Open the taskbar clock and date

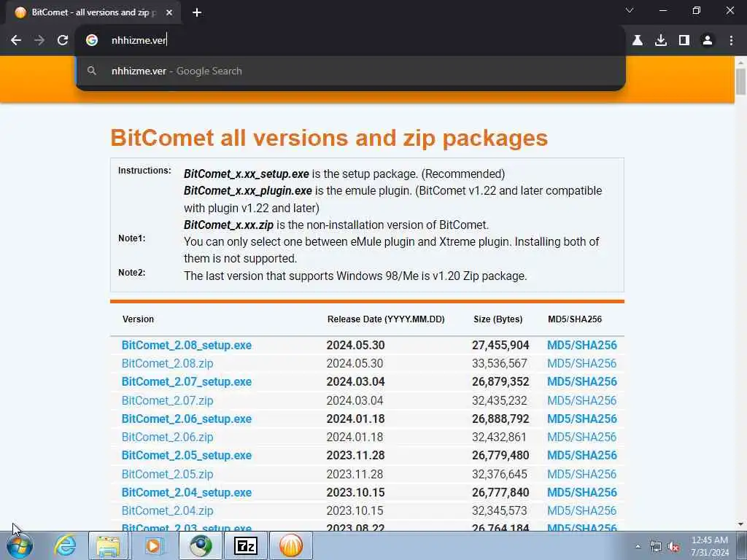click(710, 546)
